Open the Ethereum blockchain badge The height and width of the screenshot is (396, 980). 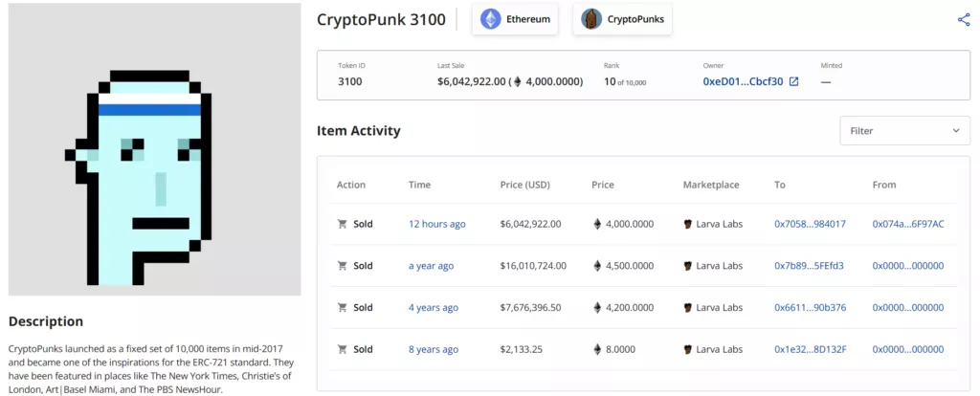click(x=515, y=19)
